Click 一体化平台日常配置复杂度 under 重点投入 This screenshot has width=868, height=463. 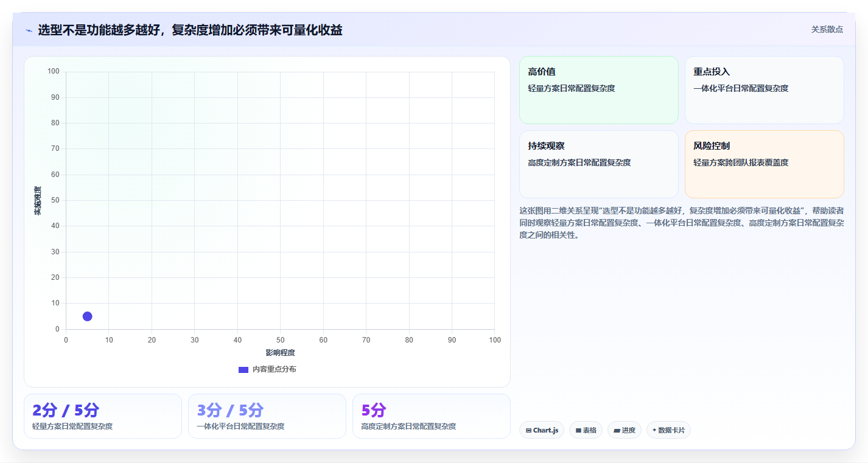[741, 88]
